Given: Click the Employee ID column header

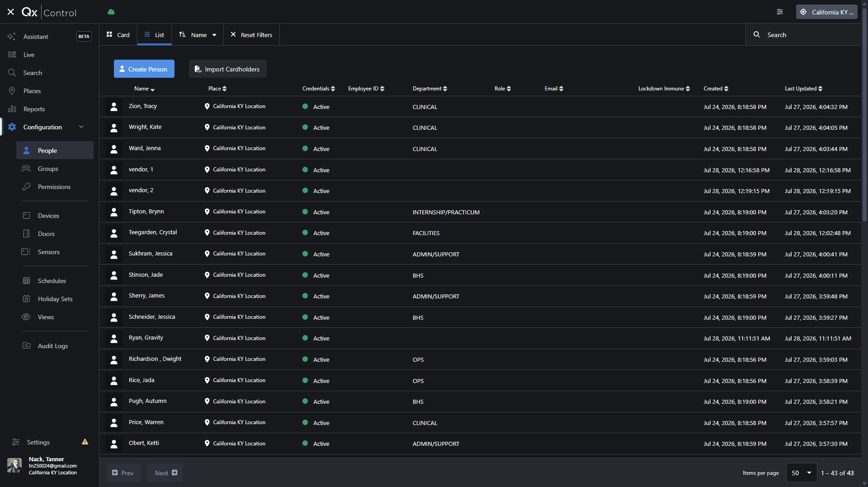Looking at the screenshot, I should (366, 89).
